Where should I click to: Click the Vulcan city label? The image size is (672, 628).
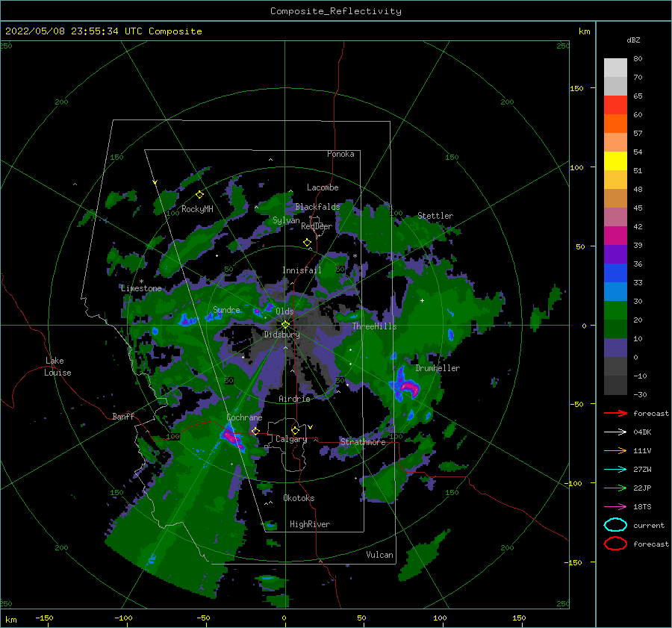[x=380, y=555]
